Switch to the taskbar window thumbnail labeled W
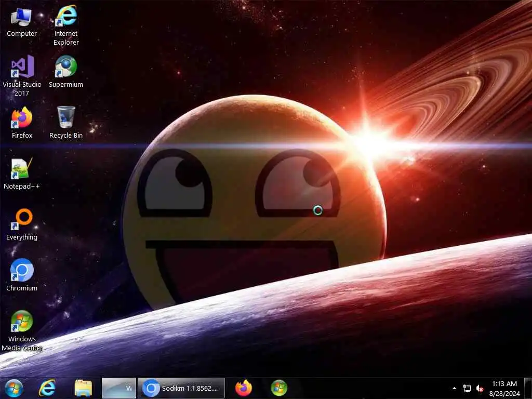 point(119,388)
